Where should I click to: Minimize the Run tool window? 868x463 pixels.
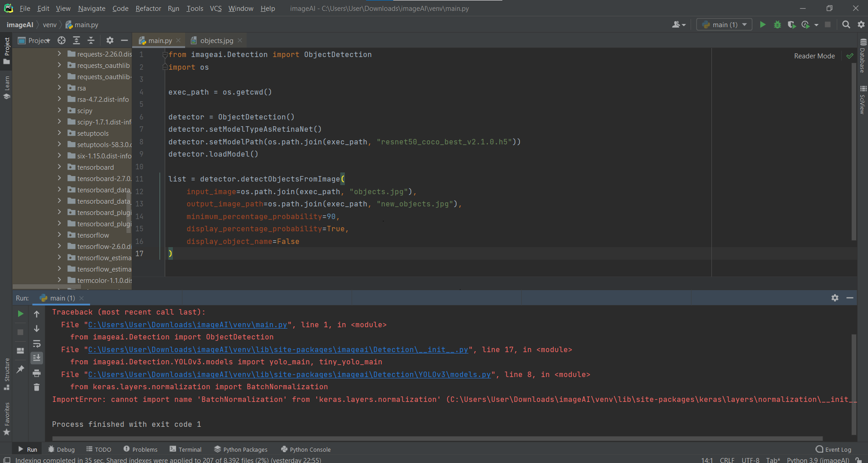click(850, 298)
